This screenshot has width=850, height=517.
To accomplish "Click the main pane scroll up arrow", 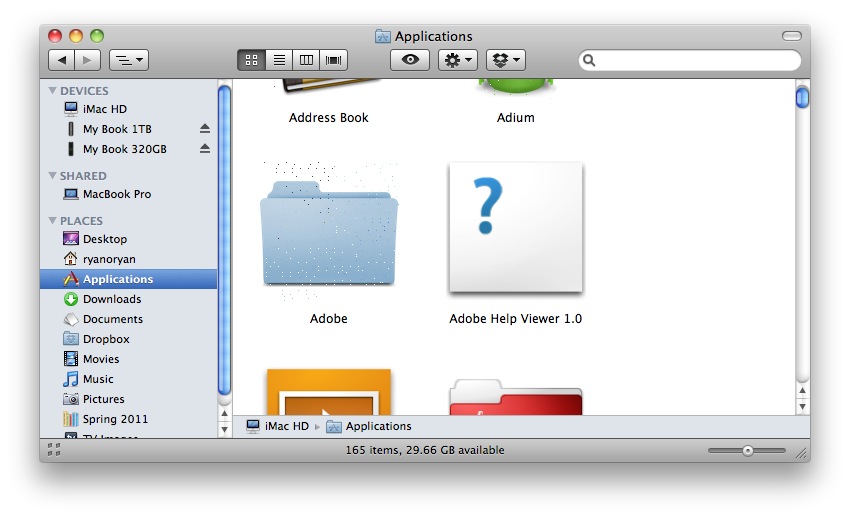I will [x=802, y=390].
